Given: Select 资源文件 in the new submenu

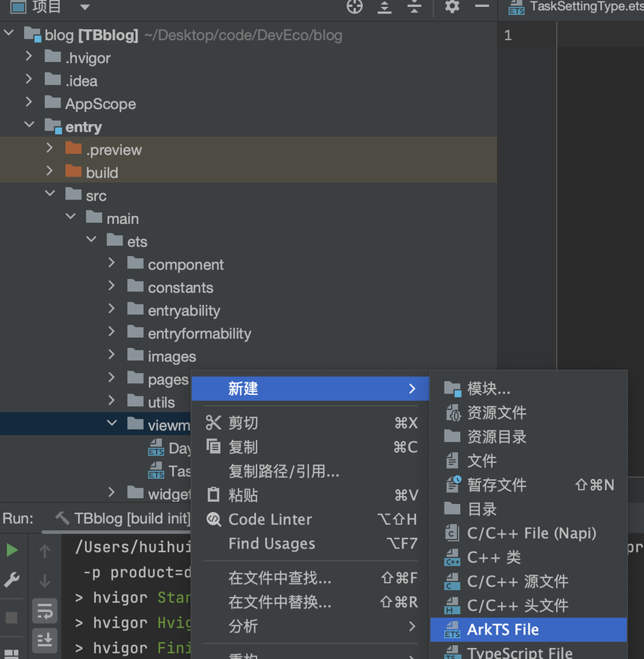Looking at the screenshot, I should click(496, 412).
